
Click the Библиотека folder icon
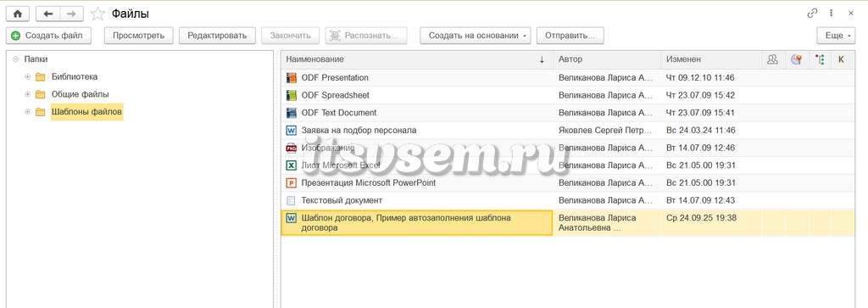click(40, 77)
